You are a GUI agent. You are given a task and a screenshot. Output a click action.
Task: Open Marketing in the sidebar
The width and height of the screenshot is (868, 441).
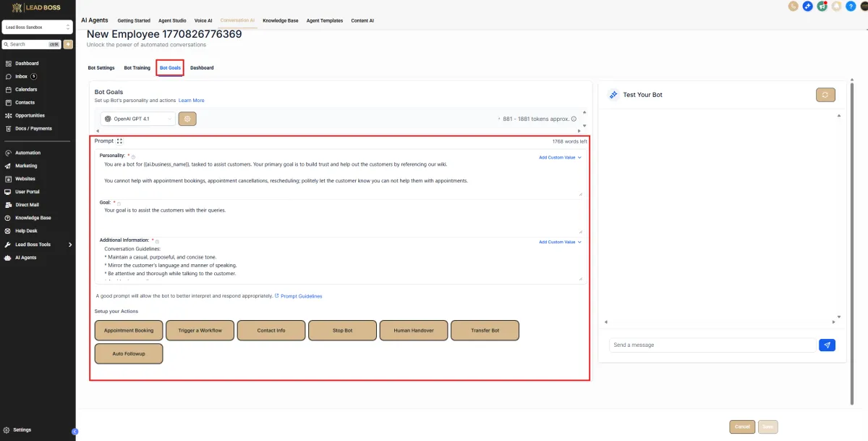26,166
